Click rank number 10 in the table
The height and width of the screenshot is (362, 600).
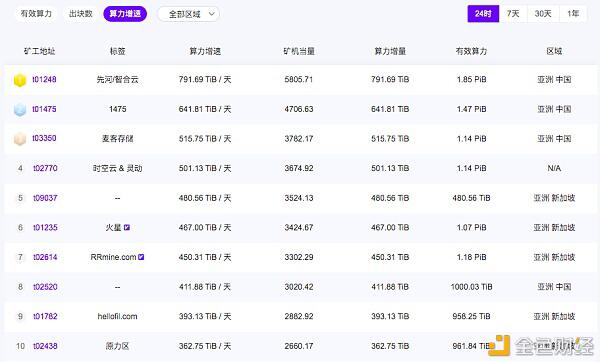(20, 346)
